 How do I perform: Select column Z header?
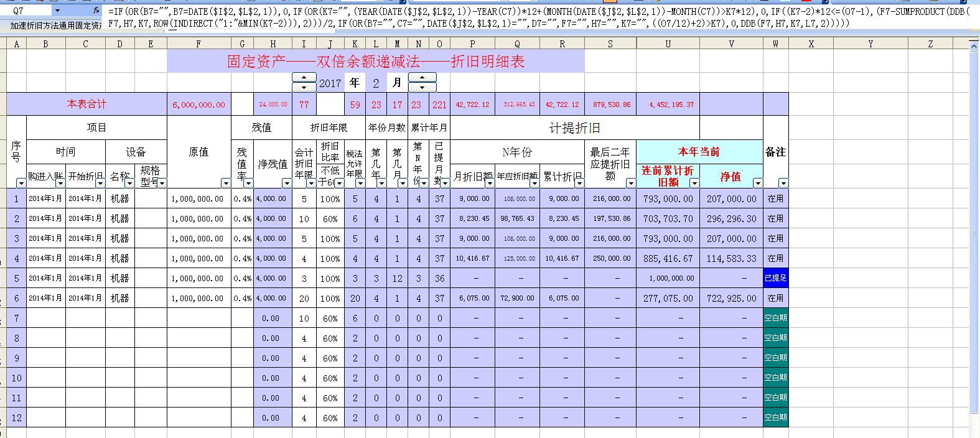[930, 44]
